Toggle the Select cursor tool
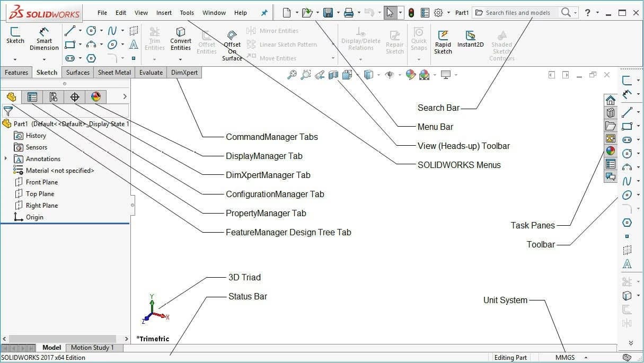Image resolution: width=644 pixels, height=363 pixels. pos(390,12)
